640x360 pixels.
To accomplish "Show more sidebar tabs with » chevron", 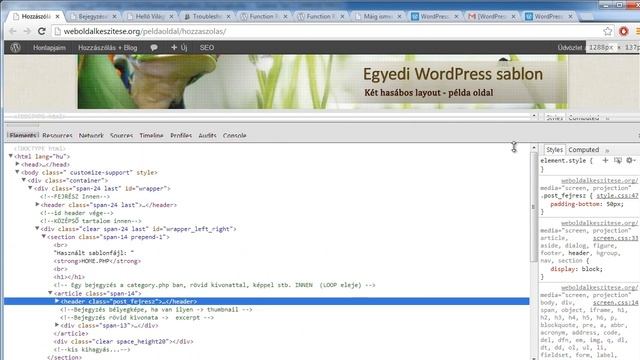I will (x=607, y=150).
